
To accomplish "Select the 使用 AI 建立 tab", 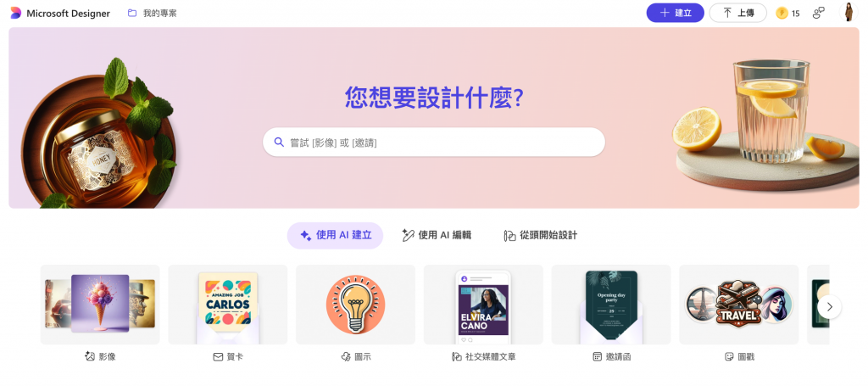I will point(335,235).
